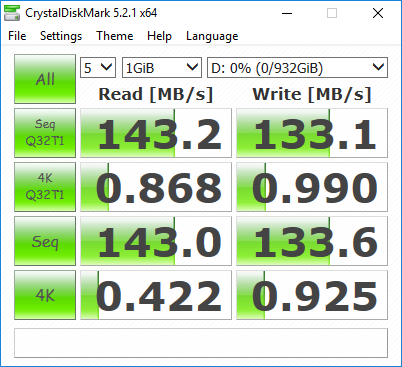Start the 4K Q32T1 benchmark

point(45,187)
